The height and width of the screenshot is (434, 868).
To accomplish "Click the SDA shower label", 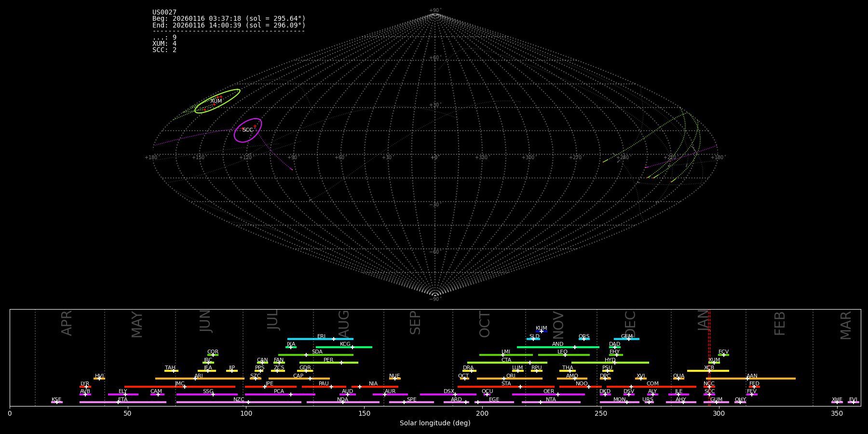I will [x=317, y=352].
